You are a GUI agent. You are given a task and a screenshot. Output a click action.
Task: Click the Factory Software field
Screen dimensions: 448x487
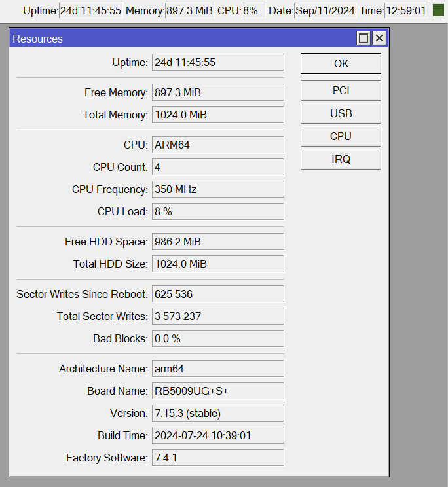click(218, 458)
